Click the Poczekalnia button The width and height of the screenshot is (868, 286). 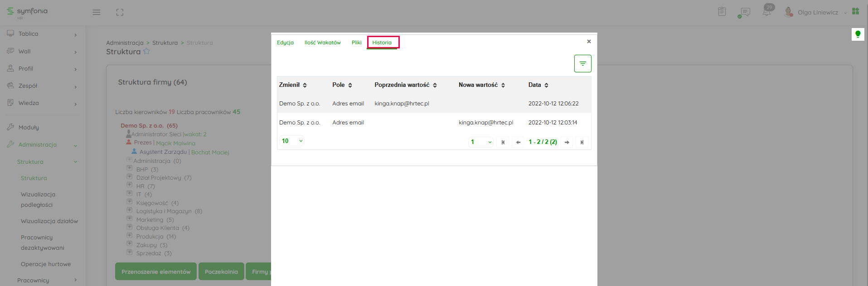coord(221,272)
